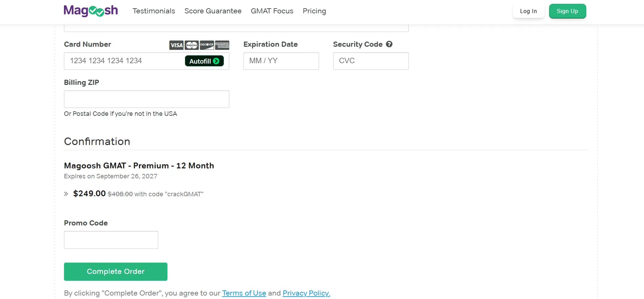Click the "Expires on September 26, 2027" text
The width and height of the screenshot is (644, 299).
pos(111,176)
